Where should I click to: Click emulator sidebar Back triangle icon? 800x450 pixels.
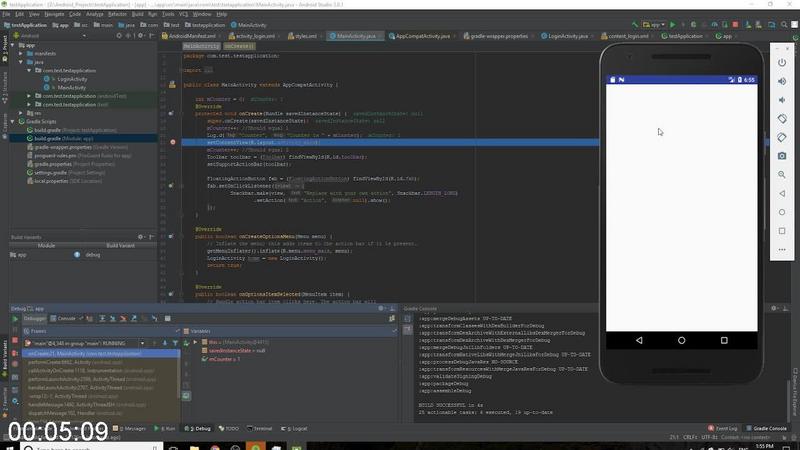click(782, 193)
